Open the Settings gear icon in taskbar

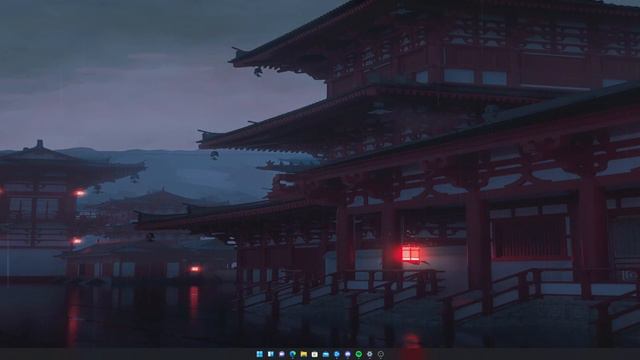(x=369, y=354)
